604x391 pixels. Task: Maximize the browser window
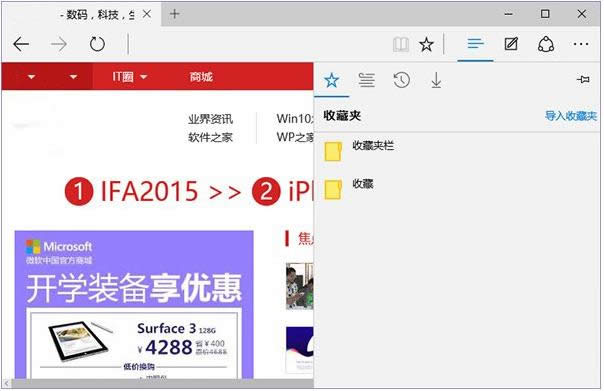click(545, 14)
